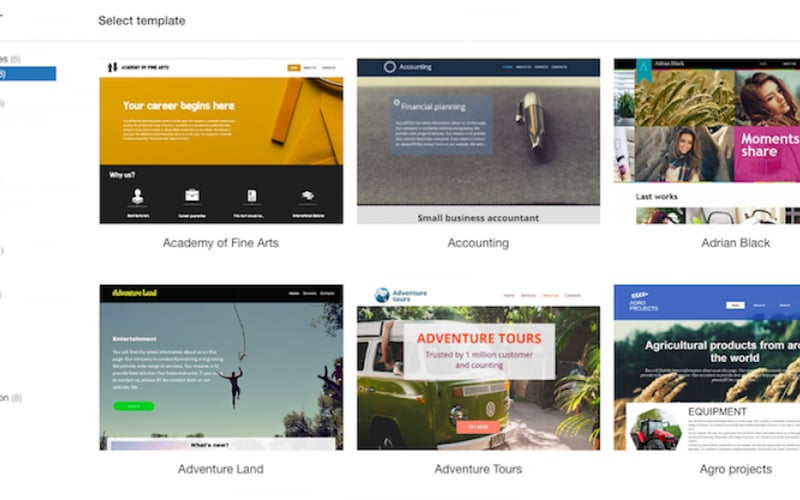Screen dimensions: 800x500
Task: Select the highlighted blue category in sidebar
Action: [x=28, y=73]
